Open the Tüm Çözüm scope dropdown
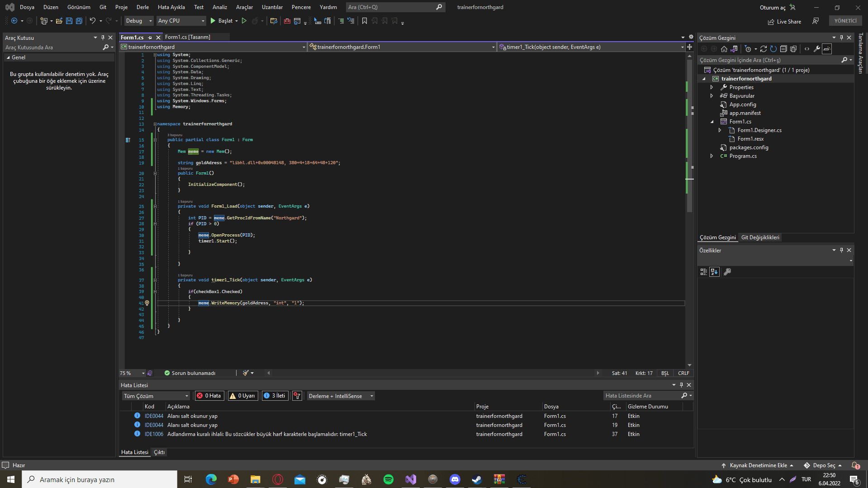Image resolution: width=868 pixels, height=488 pixels. click(x=156, y=396)
